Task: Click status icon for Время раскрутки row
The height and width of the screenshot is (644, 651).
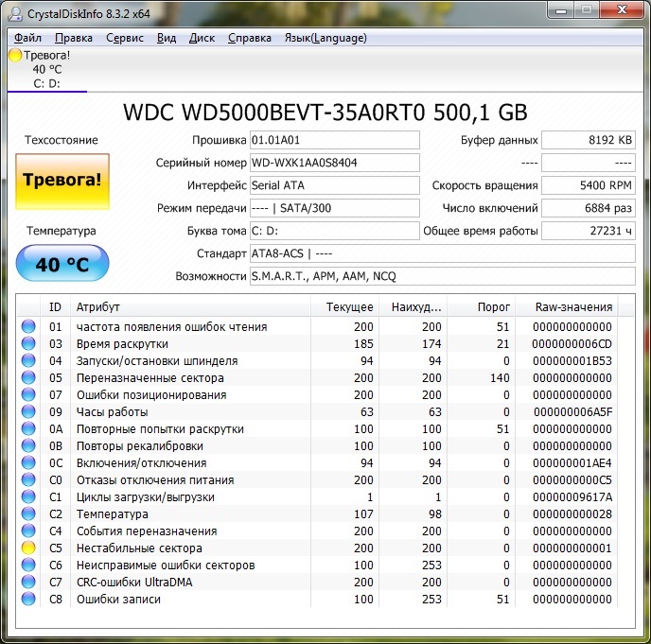Action: click(x=28, y=343)
